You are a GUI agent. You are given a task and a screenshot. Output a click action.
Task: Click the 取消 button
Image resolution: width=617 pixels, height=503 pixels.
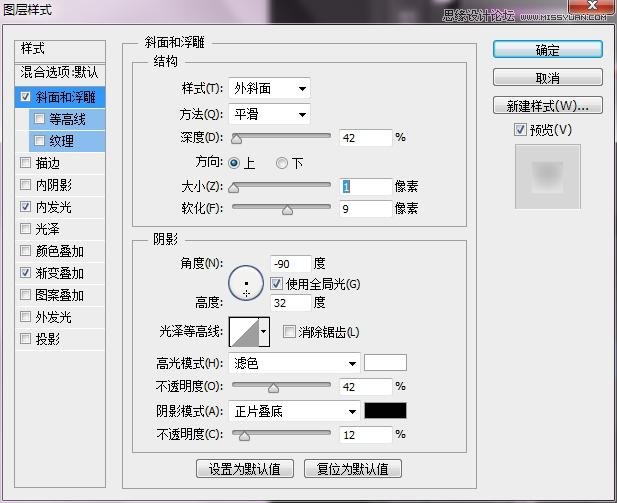point(547,78)
